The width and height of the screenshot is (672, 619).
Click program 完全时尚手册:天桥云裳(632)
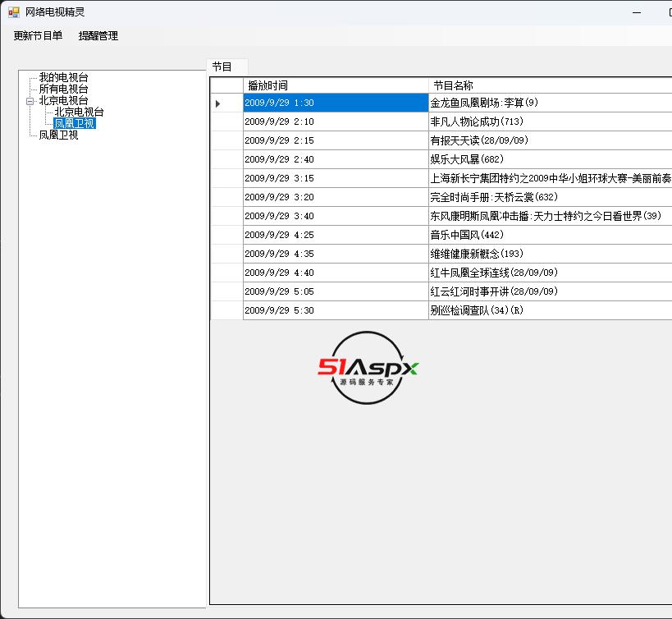pos(551,197)
